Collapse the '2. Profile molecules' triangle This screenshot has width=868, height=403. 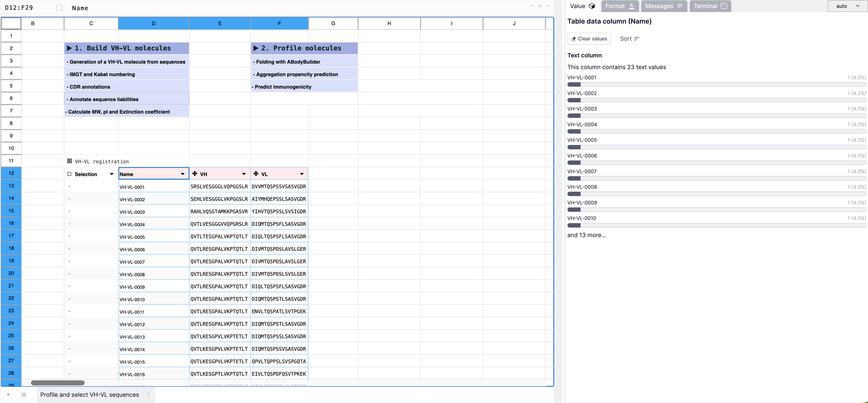click(256, 48)
